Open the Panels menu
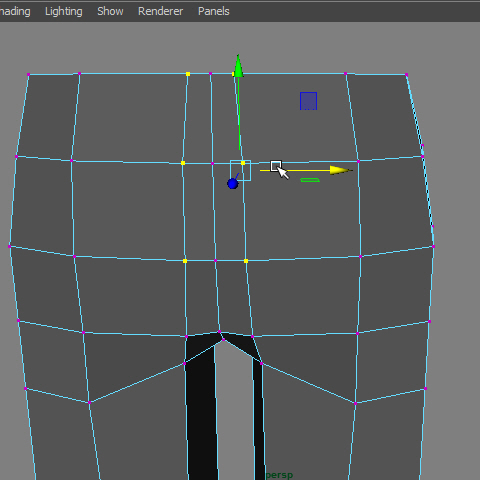The width and height of the screenshot is (480, 480). (x=214, y=11)
